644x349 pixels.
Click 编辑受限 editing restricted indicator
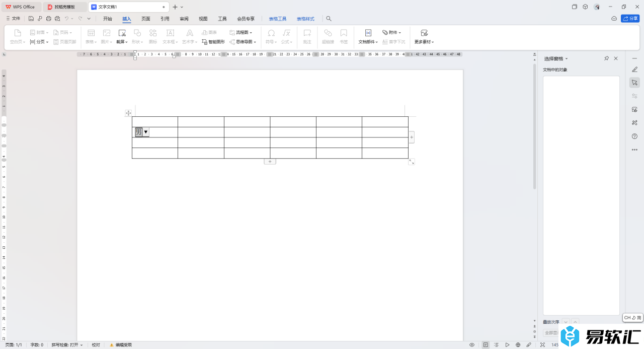120,345
